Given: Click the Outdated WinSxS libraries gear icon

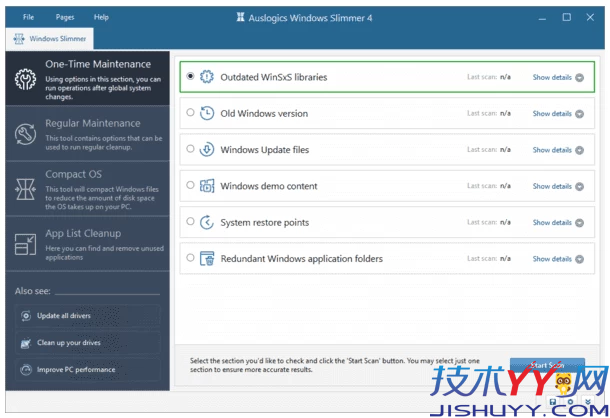Looking at the screenshot, I should (x=207, y=77).
